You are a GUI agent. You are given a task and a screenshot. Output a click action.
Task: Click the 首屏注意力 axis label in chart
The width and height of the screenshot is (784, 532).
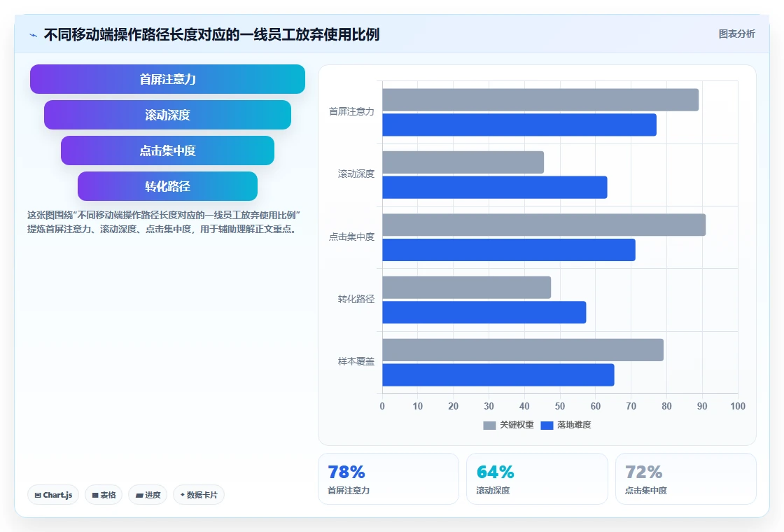[351, 111]
